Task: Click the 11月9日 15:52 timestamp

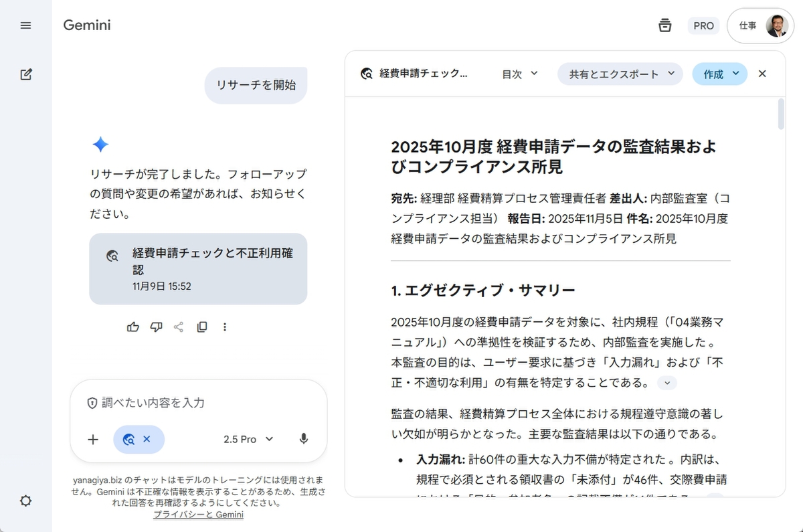Action: (162, 286)
